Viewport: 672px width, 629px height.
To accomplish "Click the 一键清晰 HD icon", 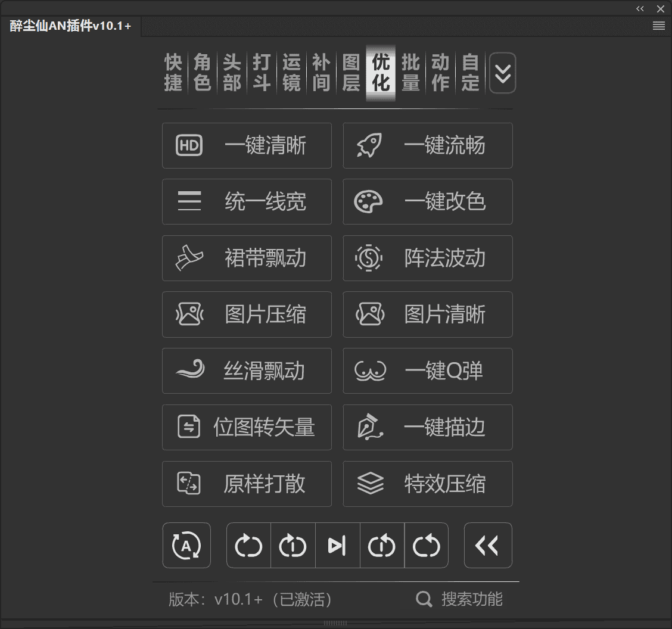I will [x=188, y=145].
